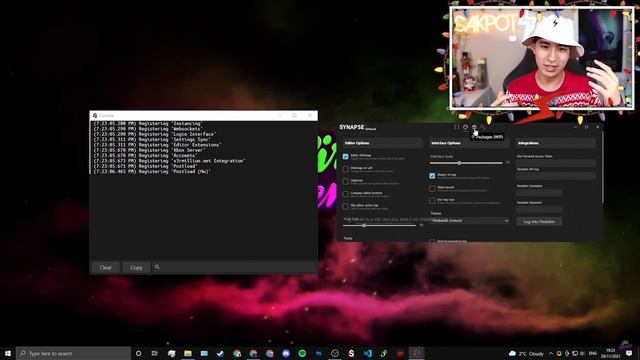Viewport: 640px width, 360px height.
Task: Click the Registering 'Settings Sync' console line
Action: click(x=151, y=140)
